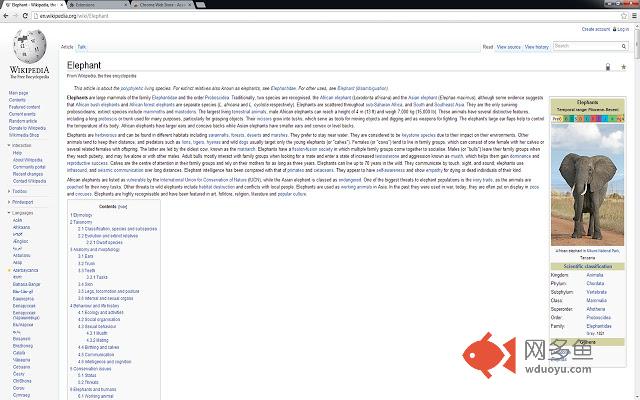Select the Azərbaycanca language link

pos(25,270)
